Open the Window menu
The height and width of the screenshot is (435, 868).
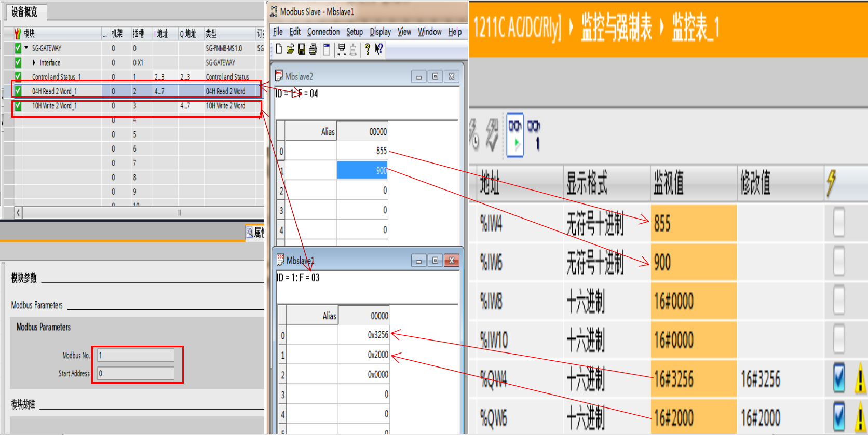[x=430, y=32]
